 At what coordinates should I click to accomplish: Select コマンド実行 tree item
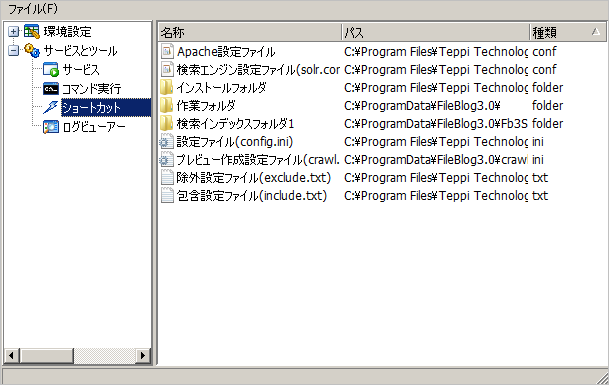(92, 89)
